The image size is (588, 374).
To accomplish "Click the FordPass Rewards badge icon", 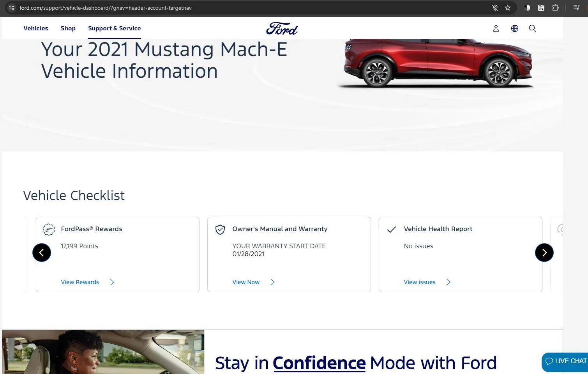I will pos(49,230).
